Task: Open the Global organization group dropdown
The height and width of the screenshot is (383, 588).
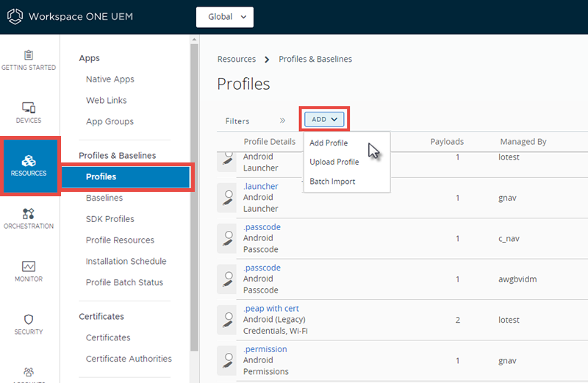Action: point(225,17)
